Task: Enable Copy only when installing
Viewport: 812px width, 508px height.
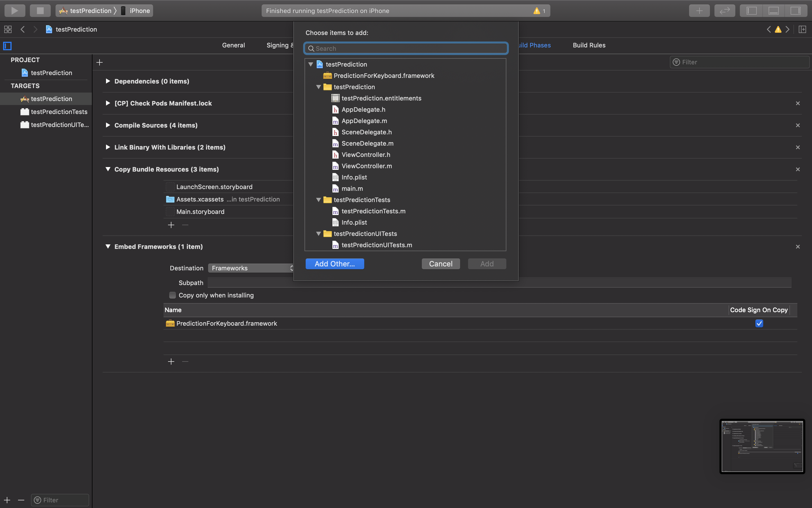Action: click(173, 295)
